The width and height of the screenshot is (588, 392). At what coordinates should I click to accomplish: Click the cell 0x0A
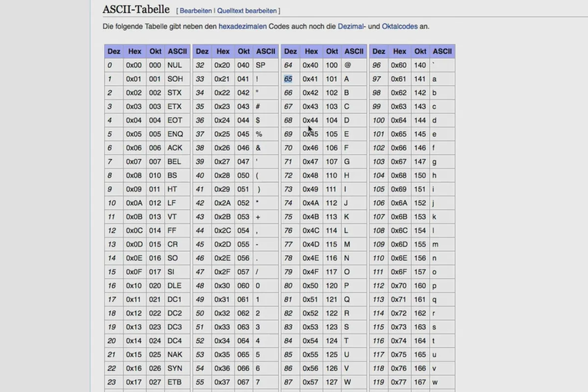[x=134, y=203]
